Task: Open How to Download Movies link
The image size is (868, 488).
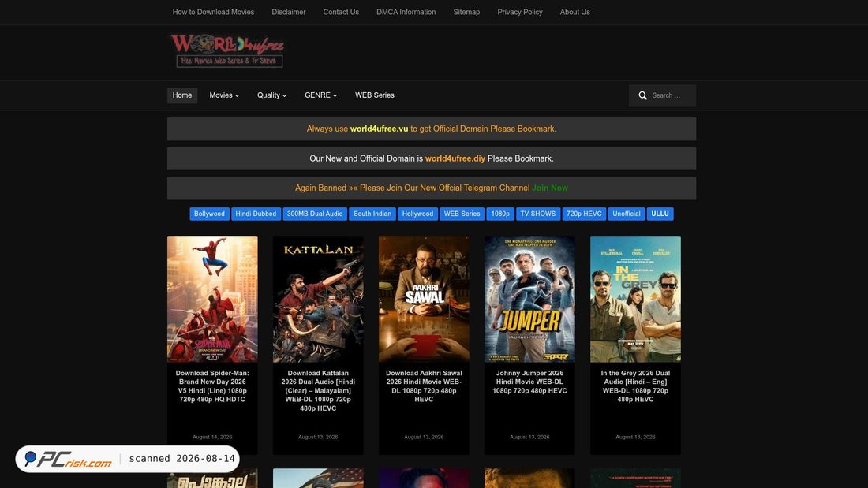Action: (213, 12)
